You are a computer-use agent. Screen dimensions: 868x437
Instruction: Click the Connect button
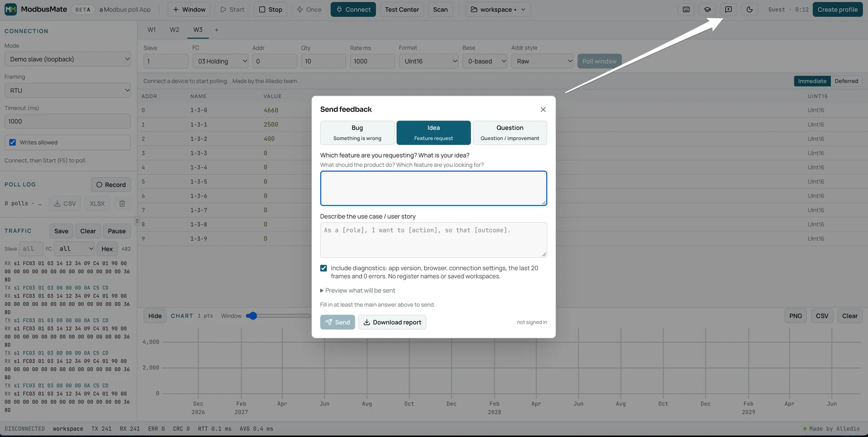point(353,10)
